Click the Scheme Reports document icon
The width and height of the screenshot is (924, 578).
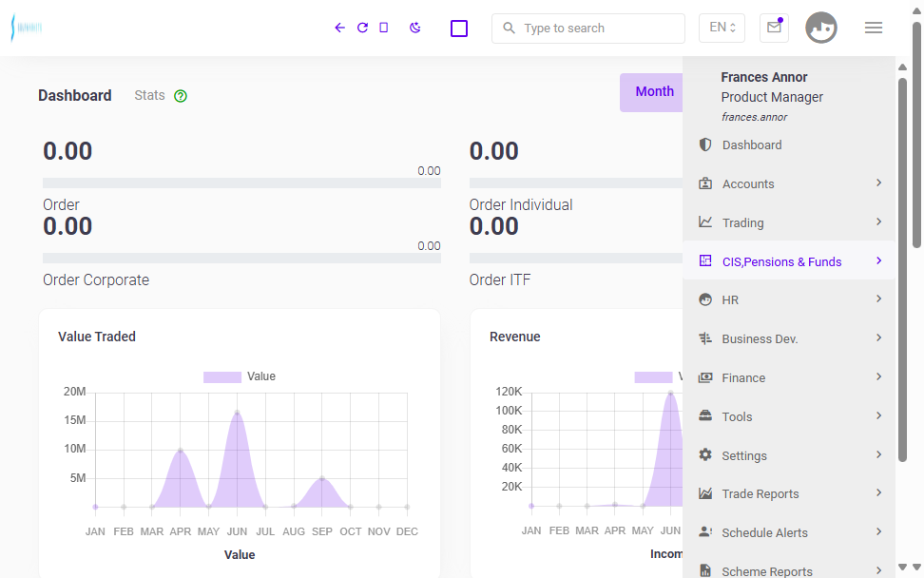click(704, 570)
